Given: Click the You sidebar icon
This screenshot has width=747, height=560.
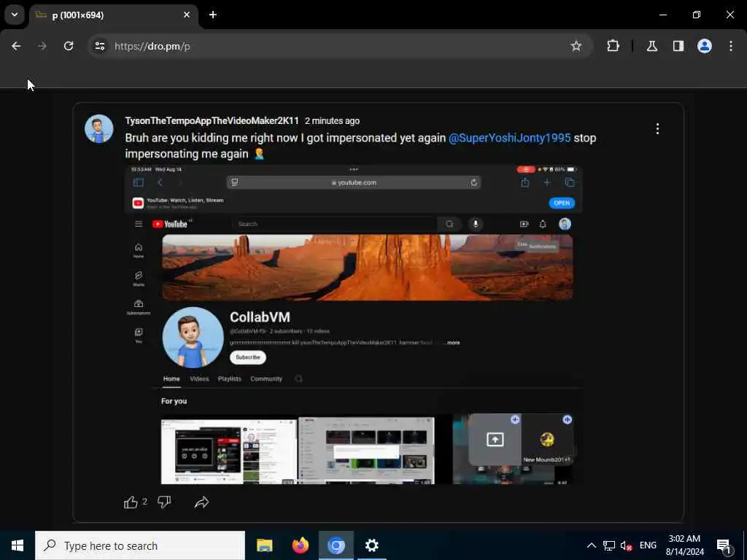Looking at the screenshot, I should pos(139,335).
